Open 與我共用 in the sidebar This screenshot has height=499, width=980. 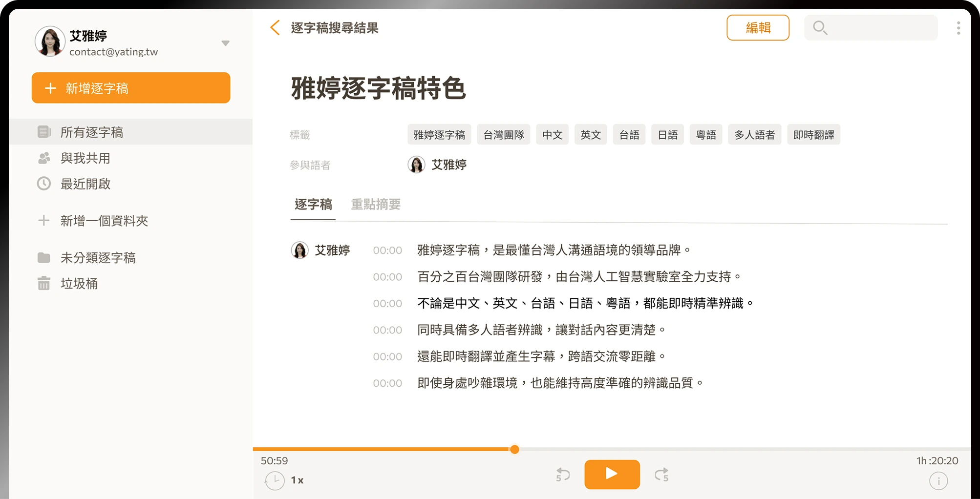pos(85,158)
